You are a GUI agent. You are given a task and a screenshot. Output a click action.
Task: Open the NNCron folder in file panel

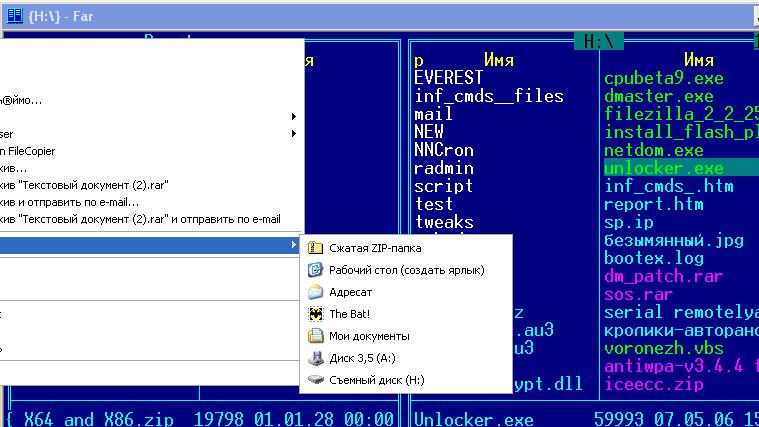[443, 150]
